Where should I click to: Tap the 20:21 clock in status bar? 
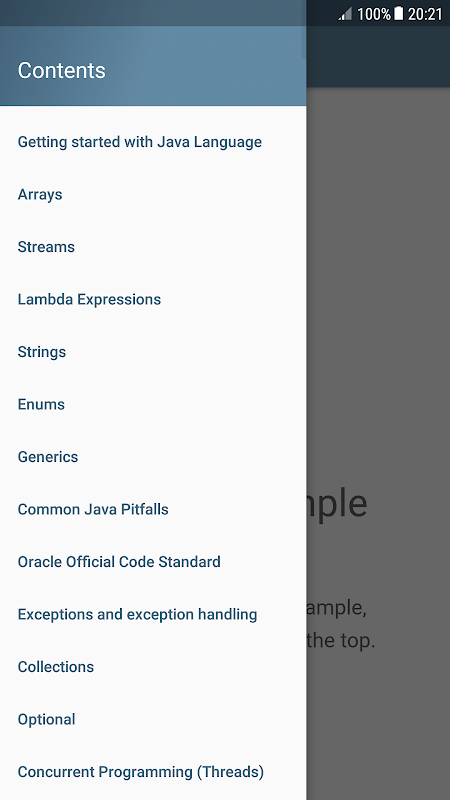click(424, 14)
